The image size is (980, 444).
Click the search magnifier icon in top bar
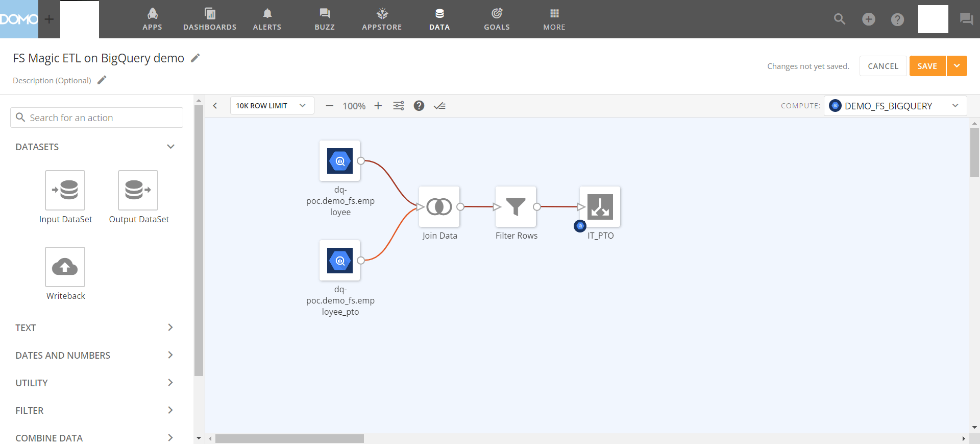(840, 19)
